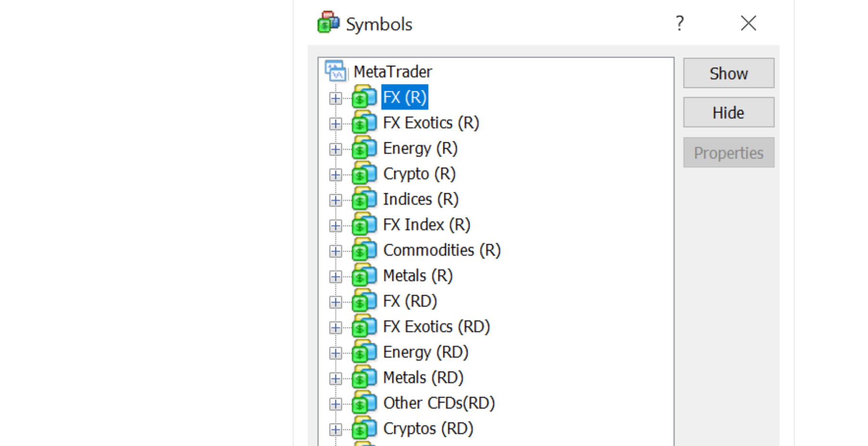
Task: Expand the FX (R) group
Action: click(336, 99)
